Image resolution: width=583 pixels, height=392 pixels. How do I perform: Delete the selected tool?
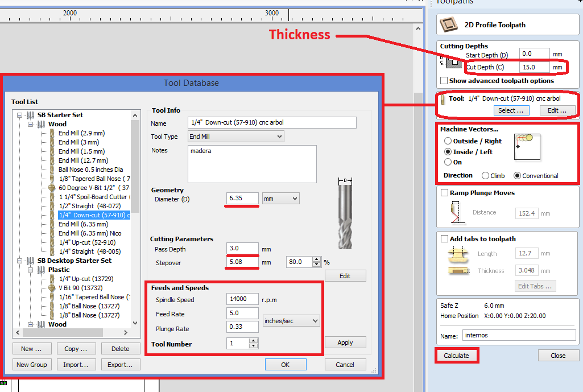tap(121, 349)
